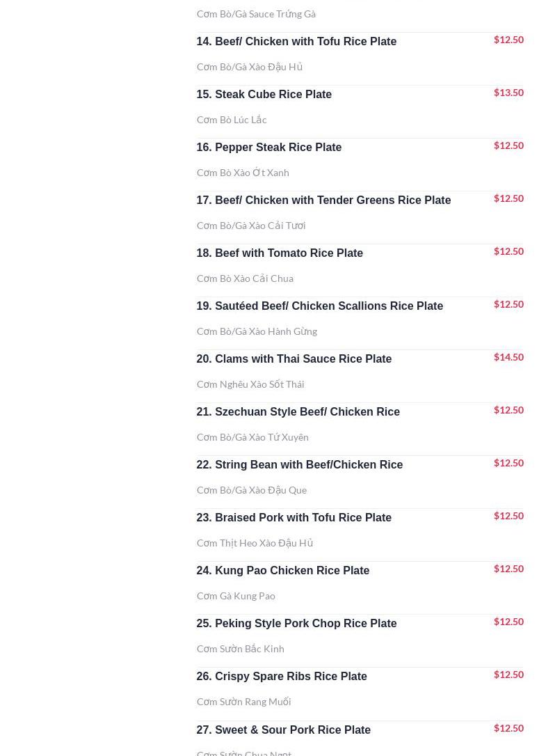Click Szechuan Style Beef/ Chicken Rice
The height and width of the screenshot is (756, 546).
point(298,412)
